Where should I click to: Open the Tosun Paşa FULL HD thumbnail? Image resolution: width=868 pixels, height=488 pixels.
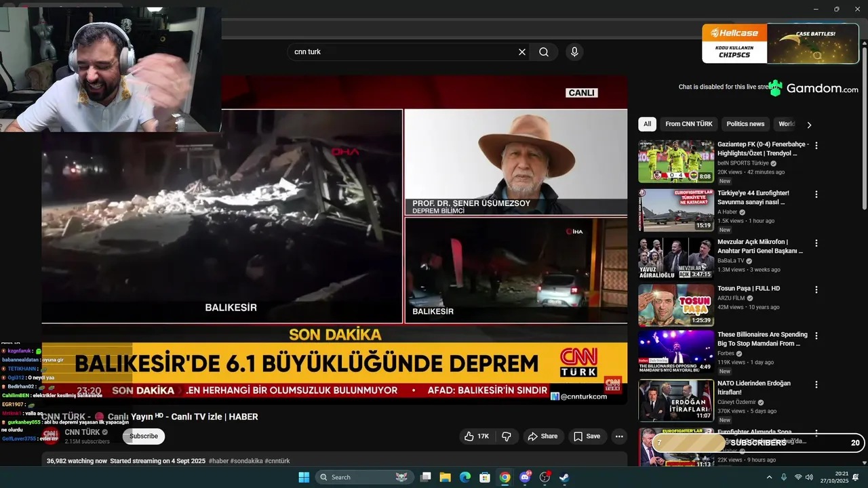pyautogui.click(x=675, y=306)
